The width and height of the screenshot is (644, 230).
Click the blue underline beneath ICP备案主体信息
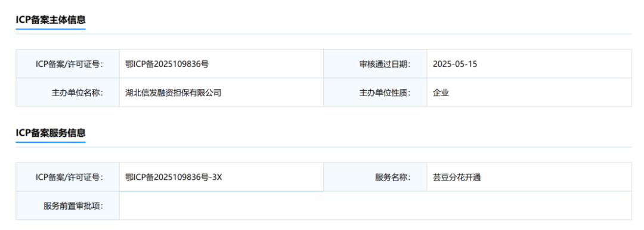coord(51,29)
